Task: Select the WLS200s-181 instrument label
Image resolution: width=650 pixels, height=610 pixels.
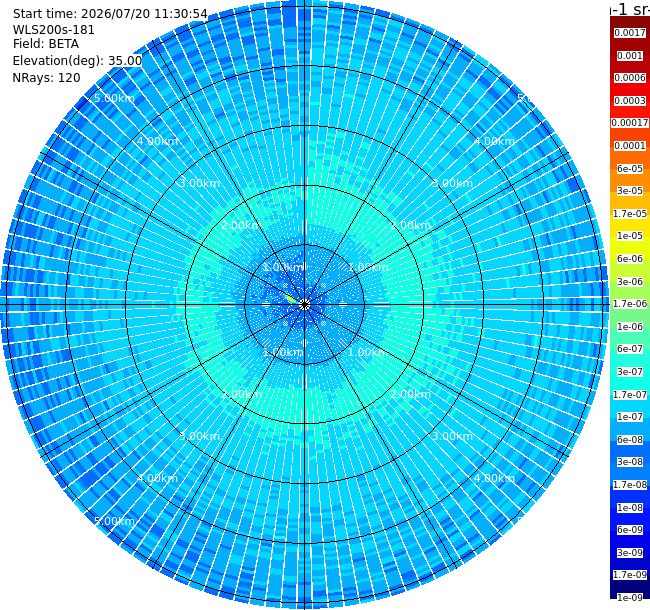Action: (53, 30)
